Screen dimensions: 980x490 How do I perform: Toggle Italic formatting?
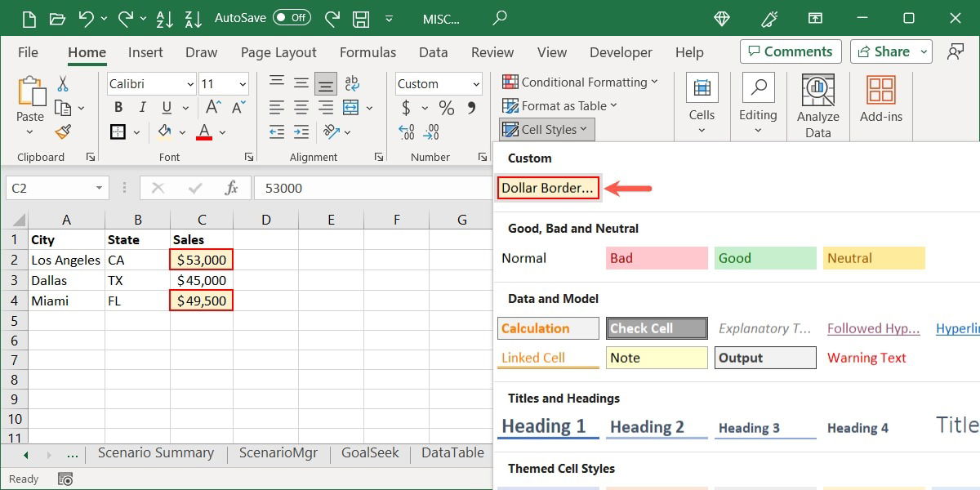[140, 107]
